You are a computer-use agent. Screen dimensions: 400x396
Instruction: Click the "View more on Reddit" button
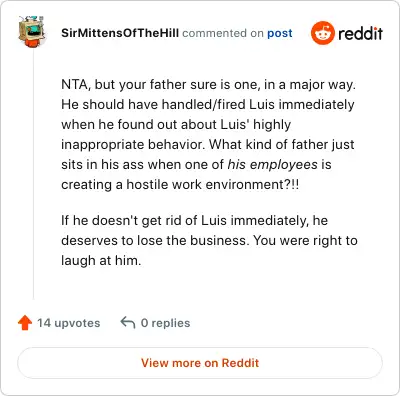pos(200,363)
